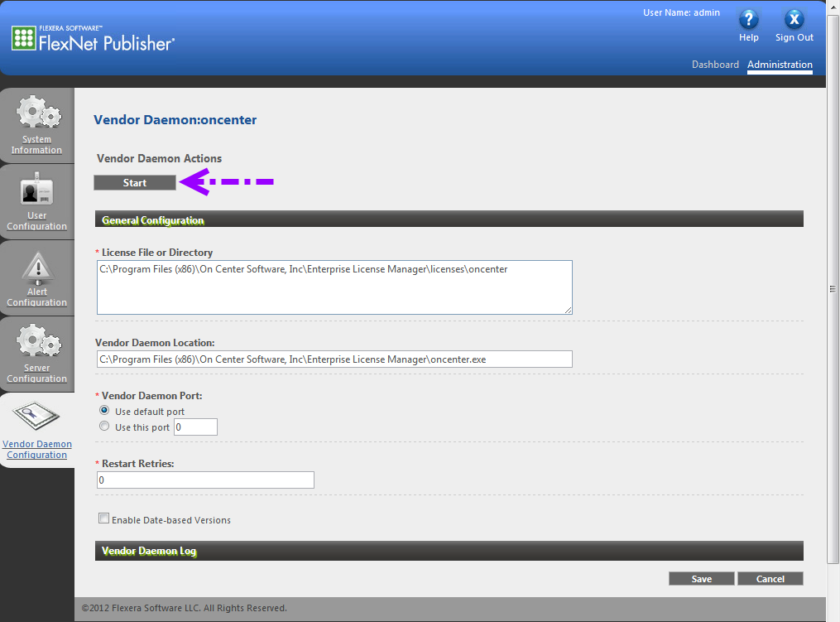Screen dimensions: 840x622
Task: Enable Date-based Versions checkbox
Action: 104,518
